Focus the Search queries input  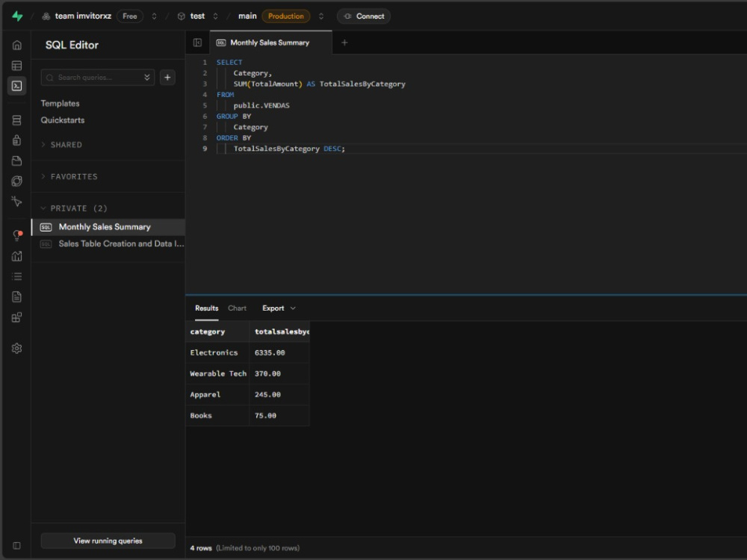coord(98,77)
